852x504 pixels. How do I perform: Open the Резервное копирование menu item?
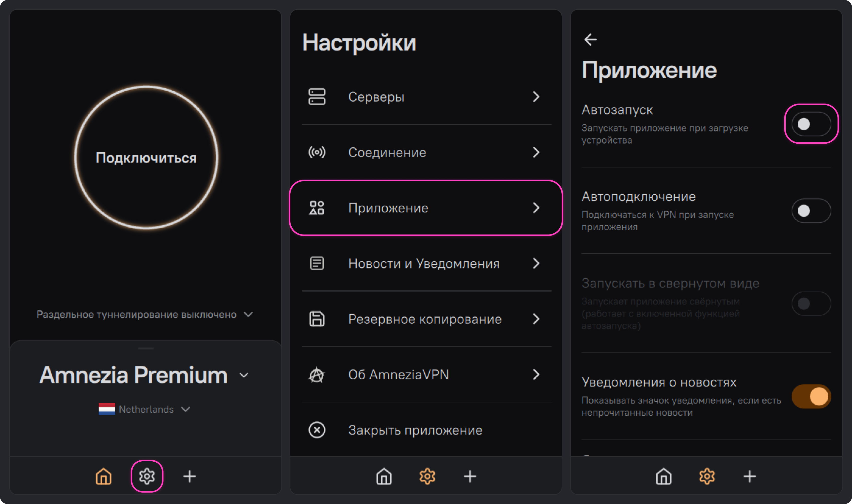pyautogui.click(x=426, y=319)
